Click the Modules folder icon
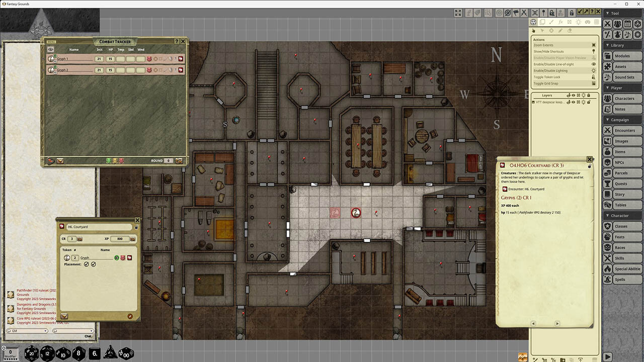The width and height of the screenshot is (644, 362). click(608, 56)
